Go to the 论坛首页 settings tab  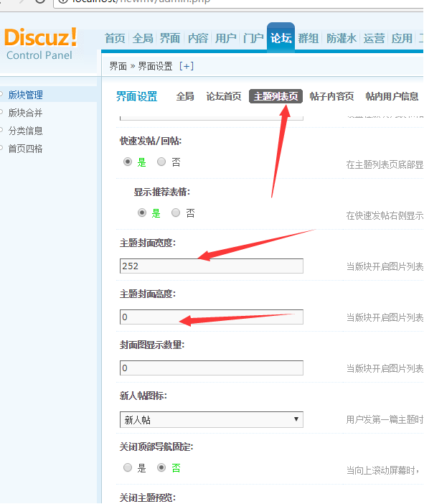pos(224,96)
